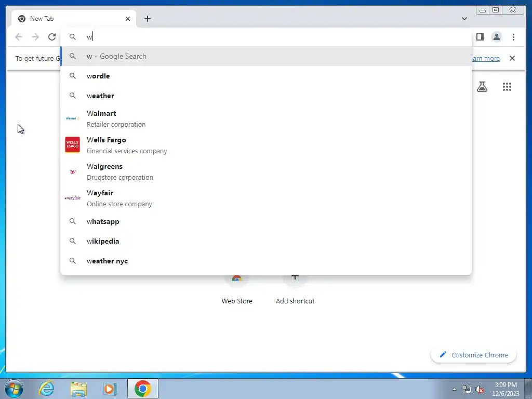Click the Wells Fargo logo icon
Viewport: 532px width, 399px height.
click(73, 145)
